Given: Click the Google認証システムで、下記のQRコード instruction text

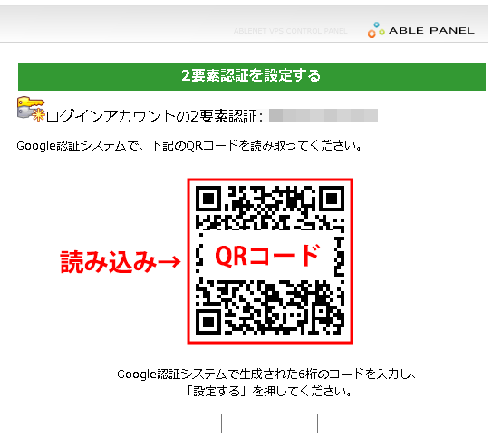Looking at the screenshot, I should [x=189, y=146].
